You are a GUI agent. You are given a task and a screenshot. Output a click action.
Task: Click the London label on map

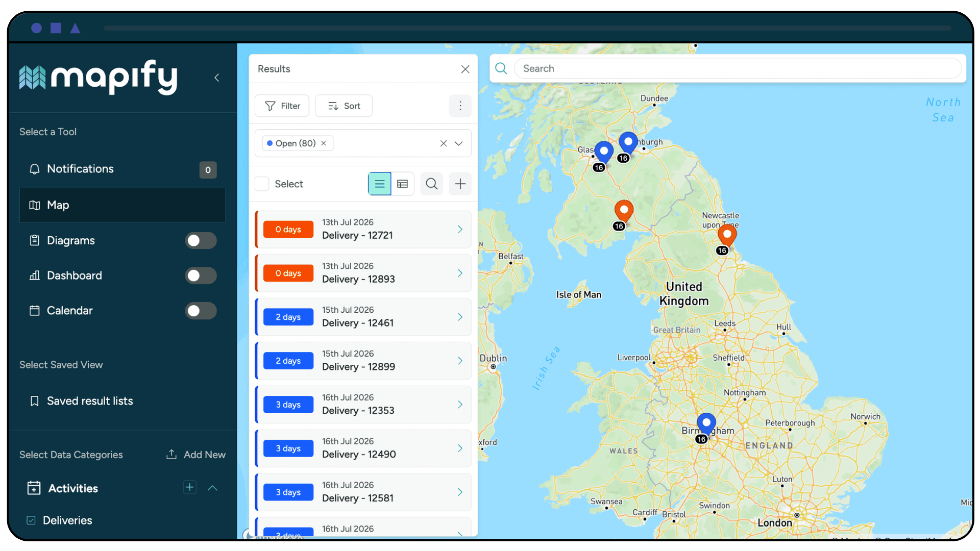click(x=775, y=523)
